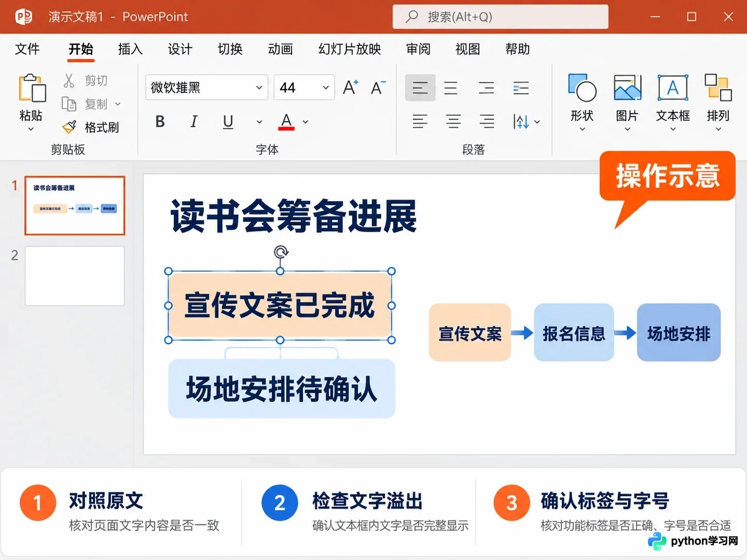747x560 pixels.
Task: Expand the chevron next to 复制
Action: point(118,104)
